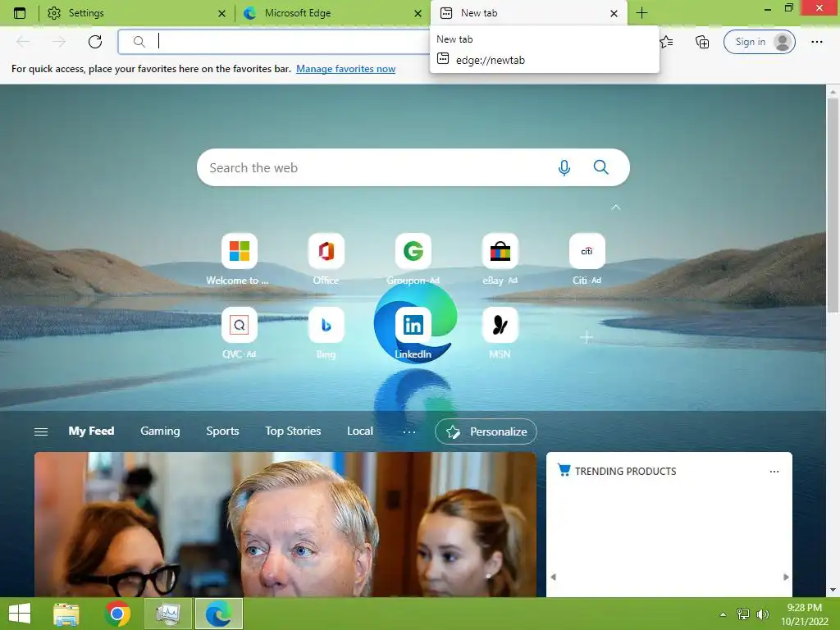Open Trending Products options ellipsis
This screenshot has height=630, width=840.
774,472
